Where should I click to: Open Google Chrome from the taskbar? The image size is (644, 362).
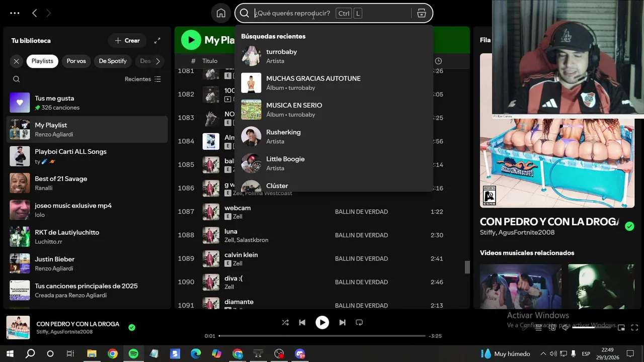[x=113, y=354]
